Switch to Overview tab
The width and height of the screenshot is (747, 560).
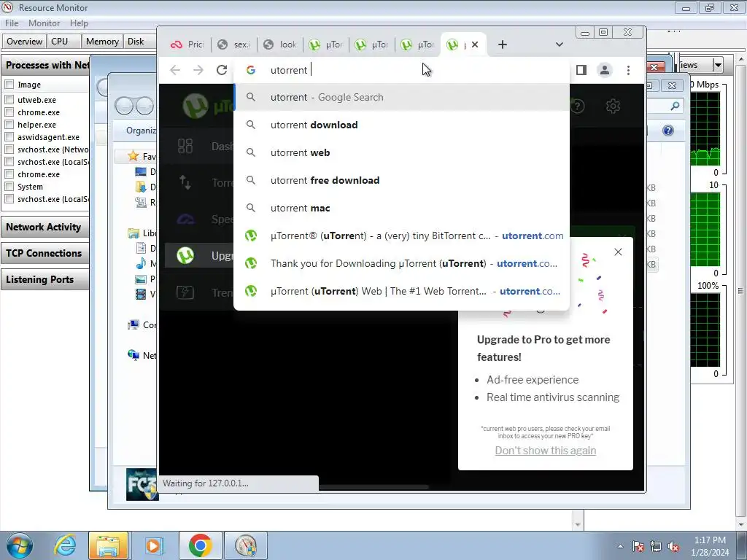click(x=24, y=42)
